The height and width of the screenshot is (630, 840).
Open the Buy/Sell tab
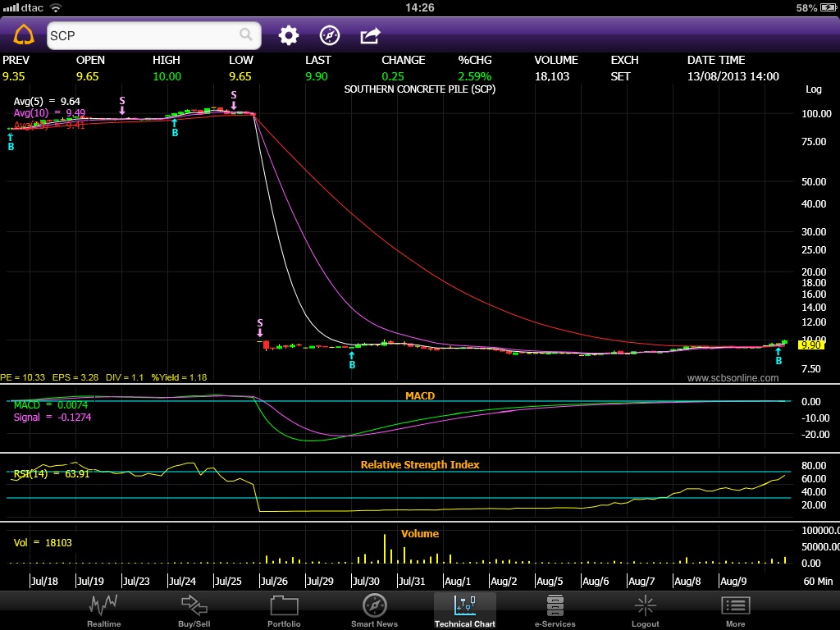pos(194,611)
